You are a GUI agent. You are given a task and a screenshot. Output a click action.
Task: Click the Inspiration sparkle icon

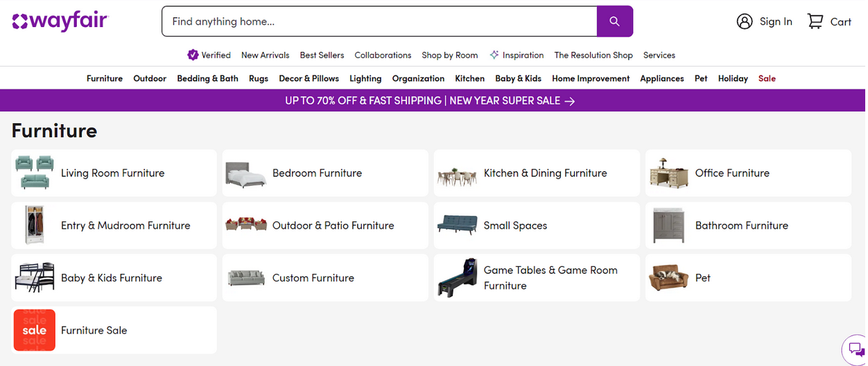pyautogui.click(x=494, y=55)
